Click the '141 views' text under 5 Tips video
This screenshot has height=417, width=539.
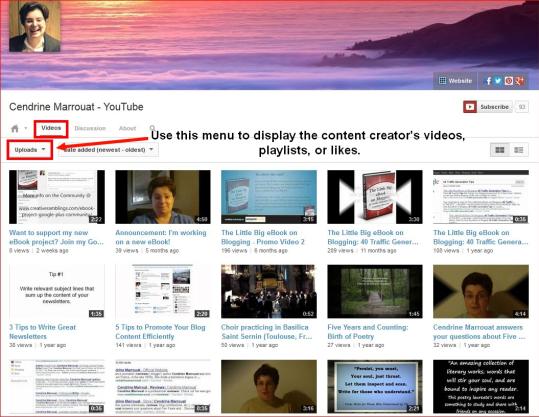pyautogui.click(x=128, y=345)
